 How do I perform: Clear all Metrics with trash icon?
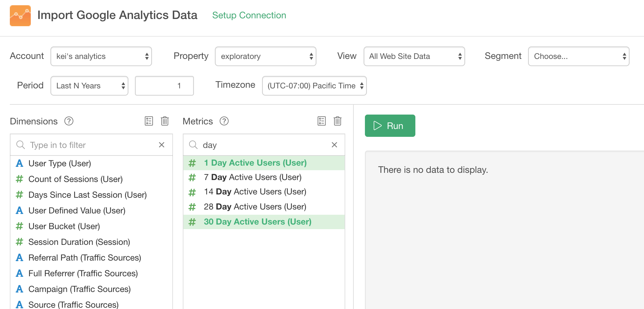tap(337, 121)
